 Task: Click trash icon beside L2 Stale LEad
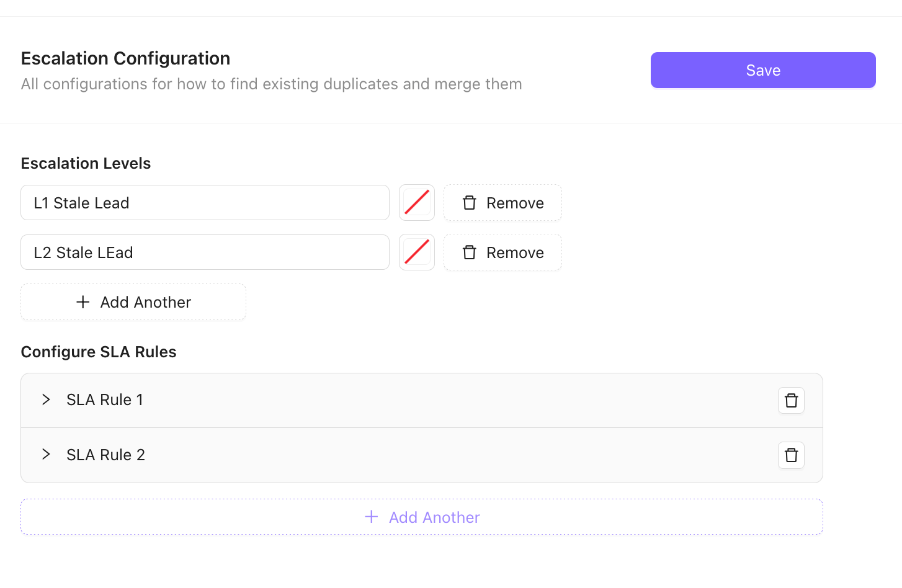(x=470, y=252)
